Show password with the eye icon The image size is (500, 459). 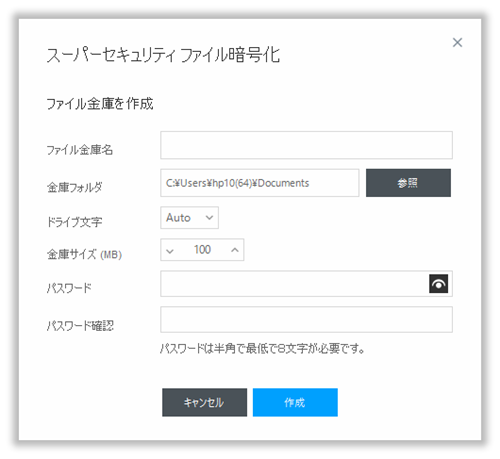(x=438, y=284)
